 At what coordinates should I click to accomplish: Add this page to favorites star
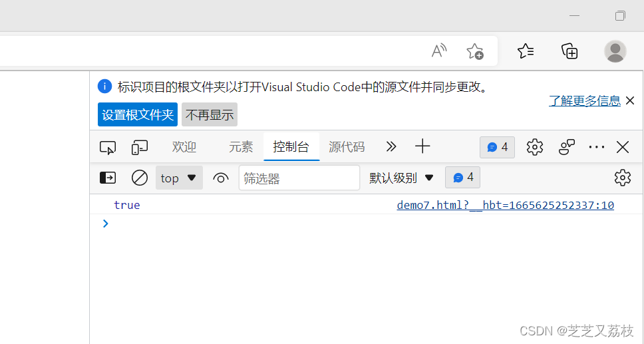pos(475,51)
